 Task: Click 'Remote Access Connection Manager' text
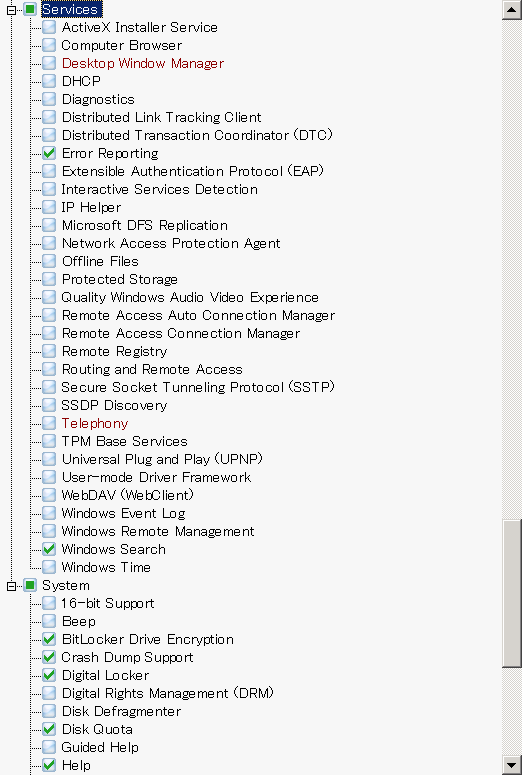181,333
